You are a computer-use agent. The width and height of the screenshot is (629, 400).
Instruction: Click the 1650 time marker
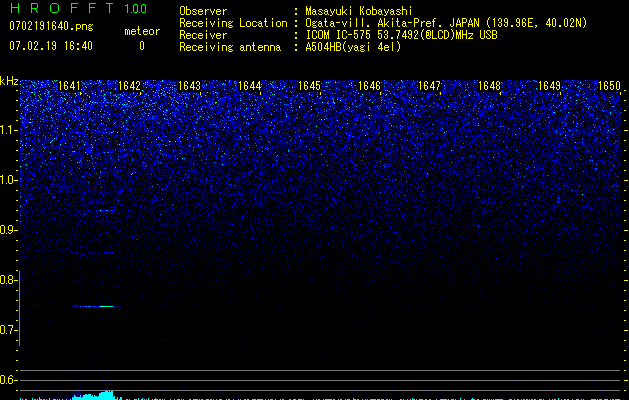coord(609,86)
